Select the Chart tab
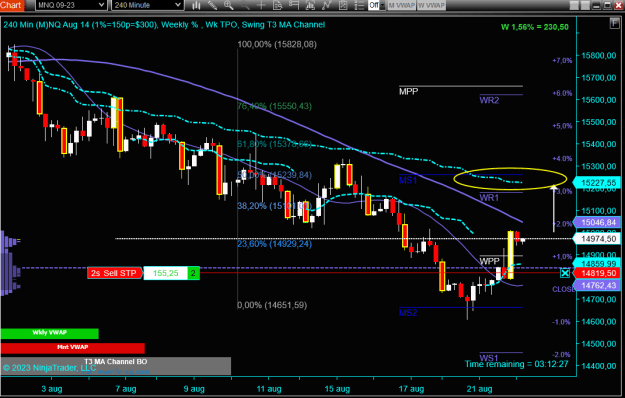Image resolution: width=625 pixels, height=398 pixels. tap(12, 5)
